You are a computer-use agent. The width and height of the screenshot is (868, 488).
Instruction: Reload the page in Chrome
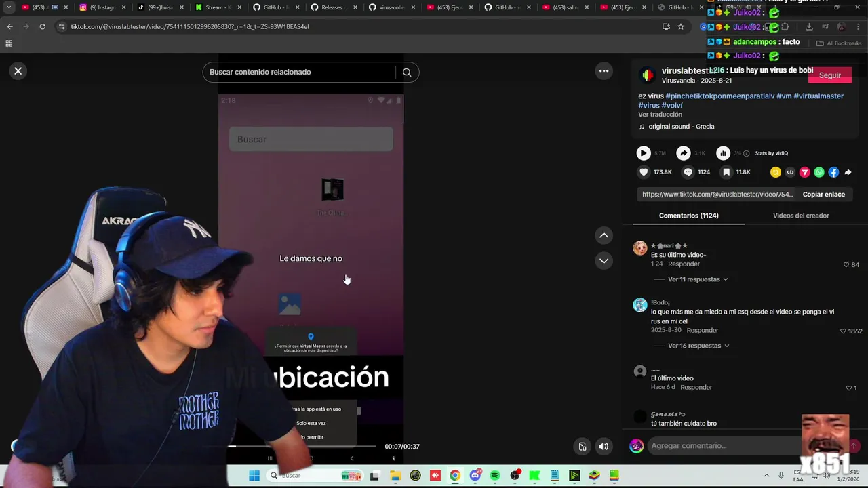42,26
